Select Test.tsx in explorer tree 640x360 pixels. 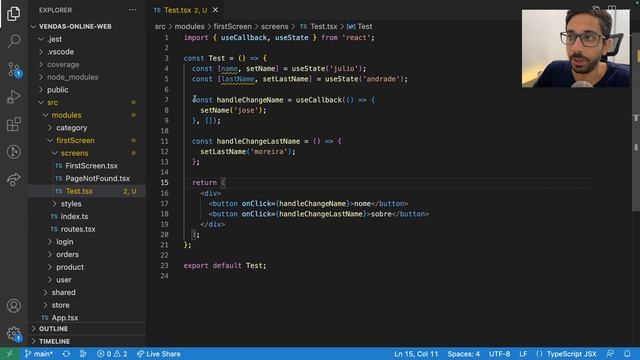tap(87, 191)
